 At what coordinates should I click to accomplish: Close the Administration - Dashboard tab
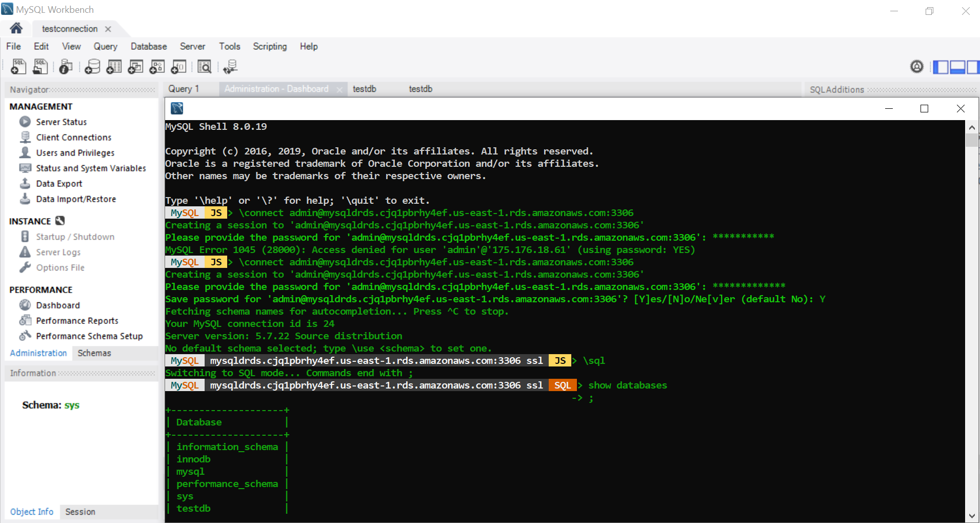tap(339, 89)
